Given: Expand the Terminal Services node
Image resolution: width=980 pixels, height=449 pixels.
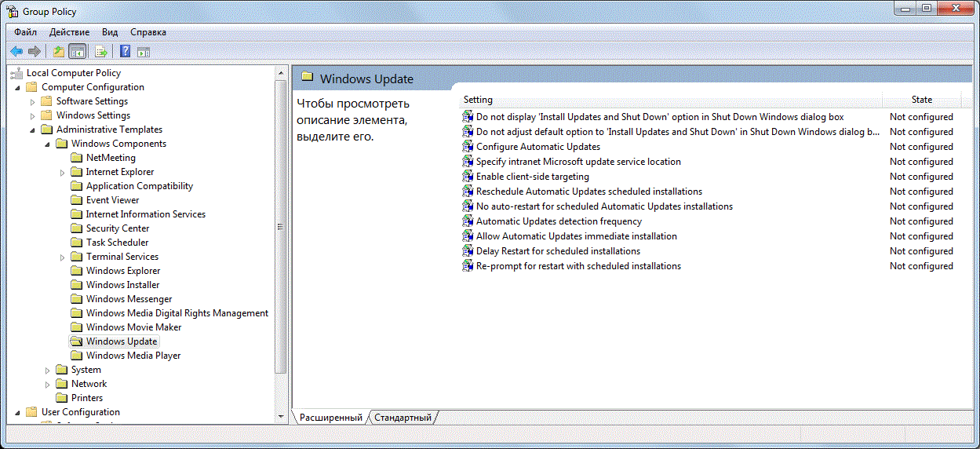Looking at the screenshot, I should click(62, 257).
